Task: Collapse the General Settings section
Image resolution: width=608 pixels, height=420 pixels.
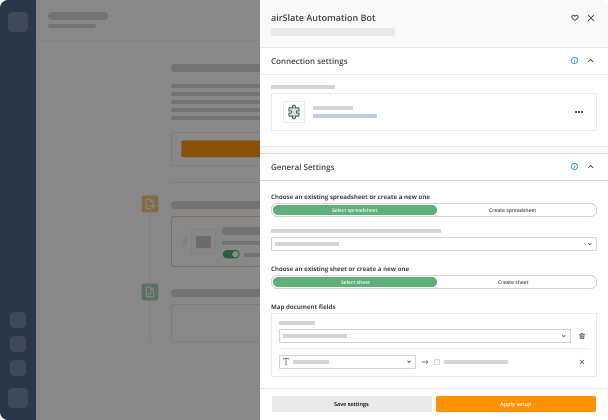Action: (x=591, y=166)
